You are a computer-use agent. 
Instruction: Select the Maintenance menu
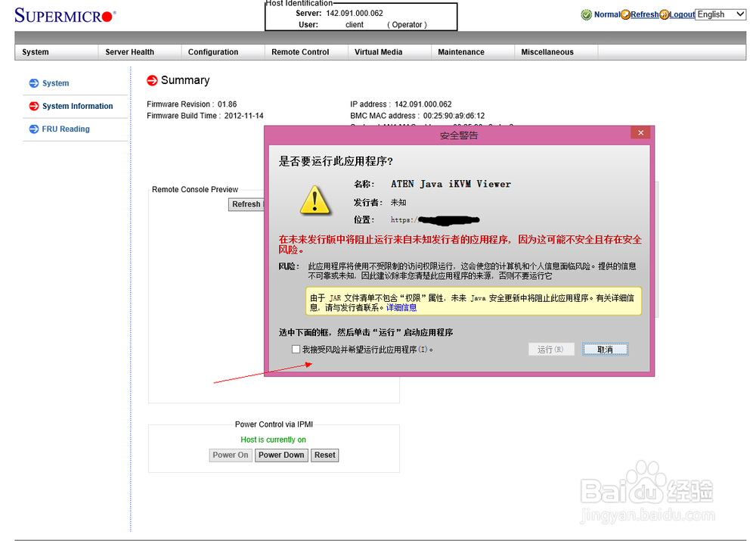click(462, 51)
